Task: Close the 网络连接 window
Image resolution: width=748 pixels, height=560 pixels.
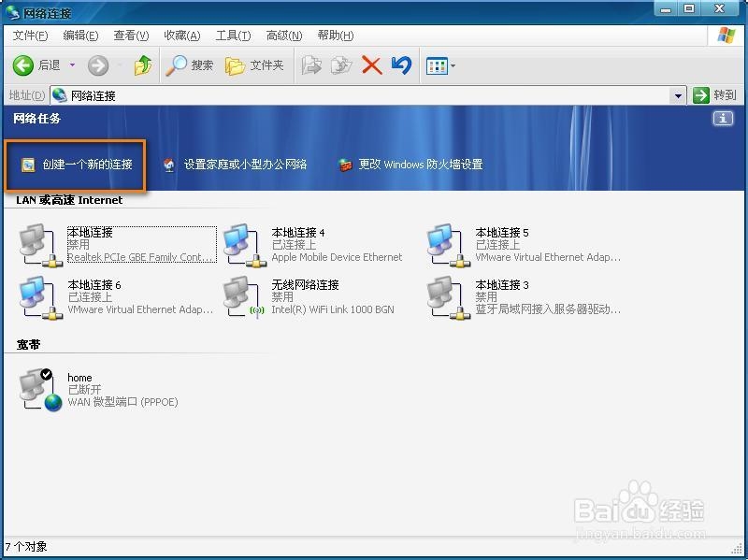Action: pos(720,8)
